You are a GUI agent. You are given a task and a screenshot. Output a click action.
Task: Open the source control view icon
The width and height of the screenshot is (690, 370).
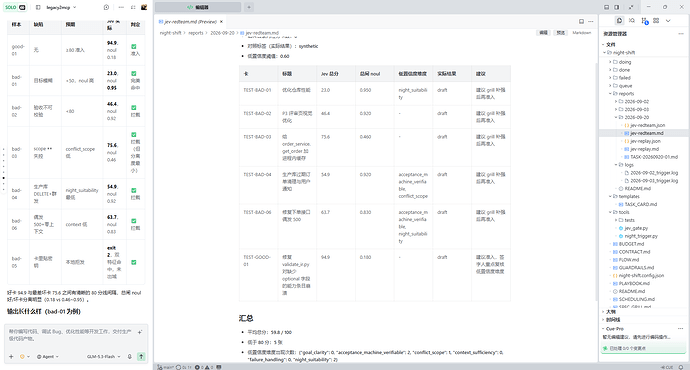tap(645, 21)
